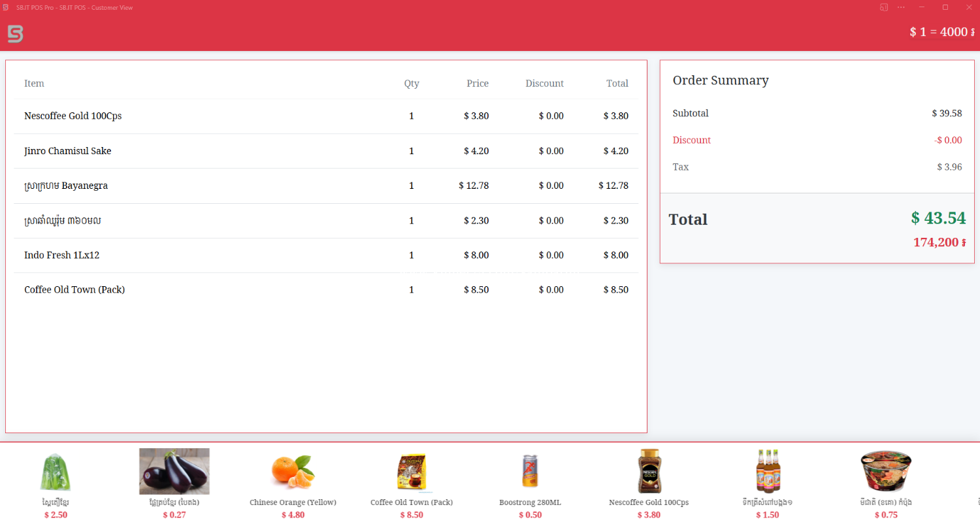Click the red Discount line in Order Summary
The height and width of the screenshot is (524, 980).
[691, 140]
